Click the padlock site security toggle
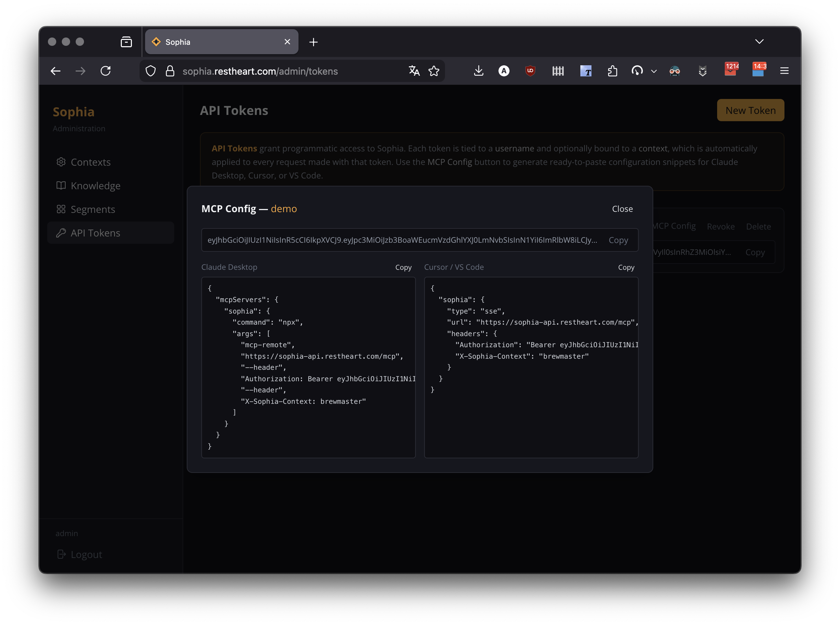The height and width of the screenshot is (625, 840). coord(169,71)
